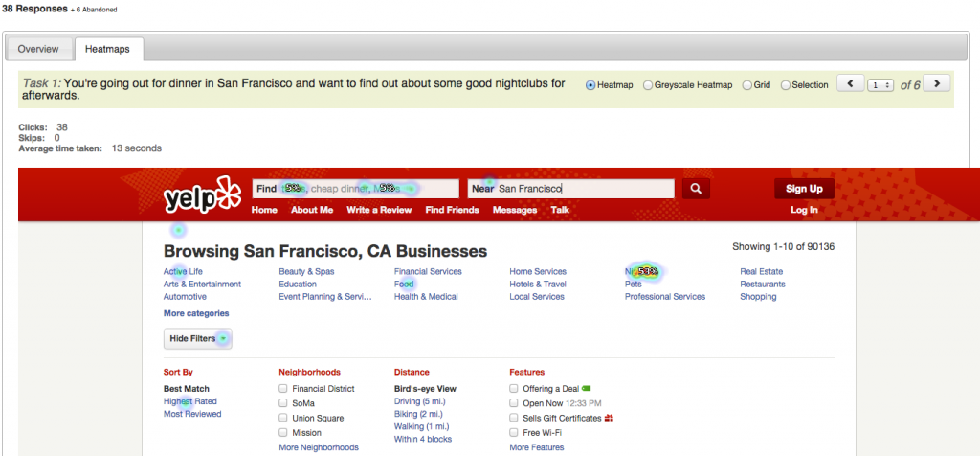The height and width of the screenshot is (456, 980).
Task: Open the Financial Services category
Action: tap(428, 271)
